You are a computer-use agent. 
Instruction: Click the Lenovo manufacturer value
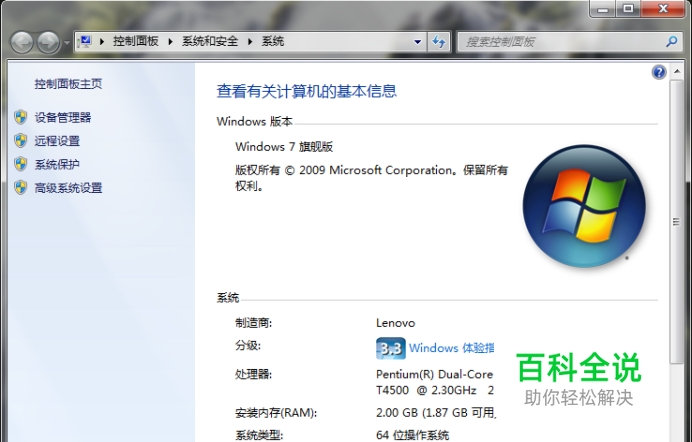tap(395, 323)
